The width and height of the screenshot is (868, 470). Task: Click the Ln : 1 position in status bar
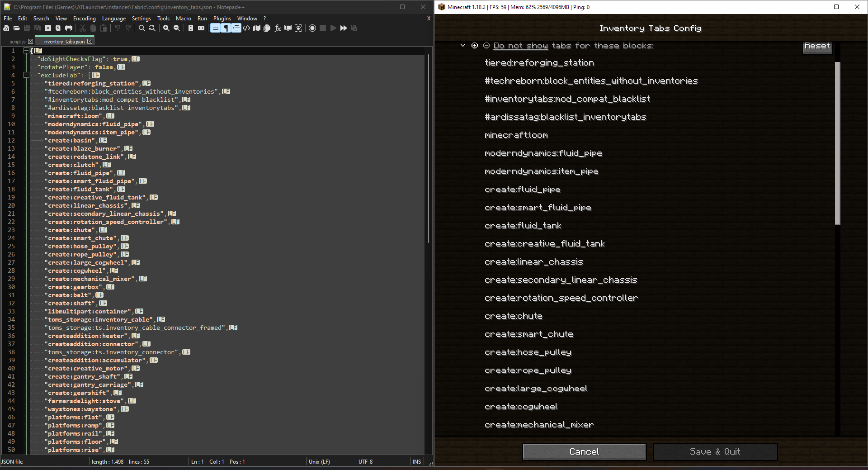(x=198, y=462)
